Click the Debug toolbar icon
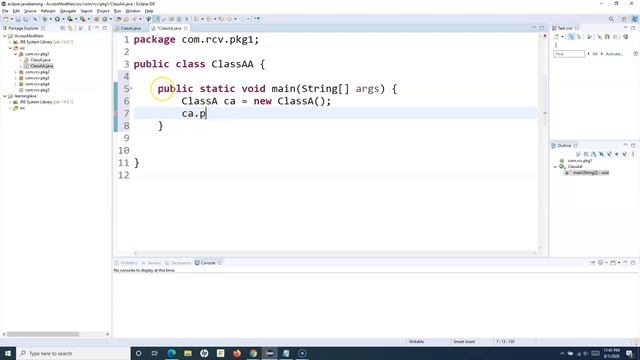This screenshot has width=640, height=360. (44, 19)
